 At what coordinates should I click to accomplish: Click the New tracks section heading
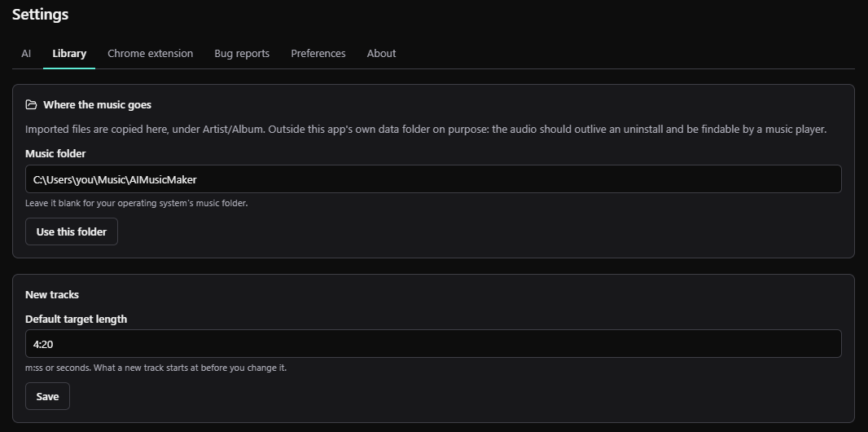click(x=52, y=294)
